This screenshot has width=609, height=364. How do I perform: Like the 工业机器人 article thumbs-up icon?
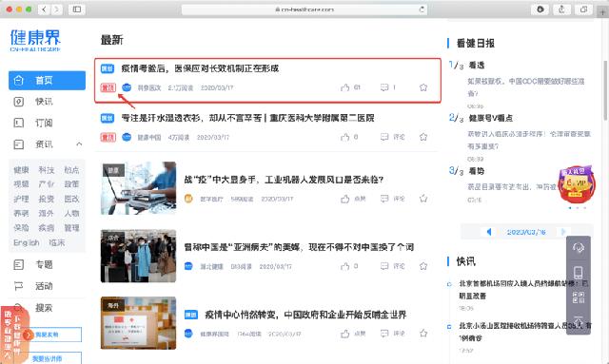[344, 199]
